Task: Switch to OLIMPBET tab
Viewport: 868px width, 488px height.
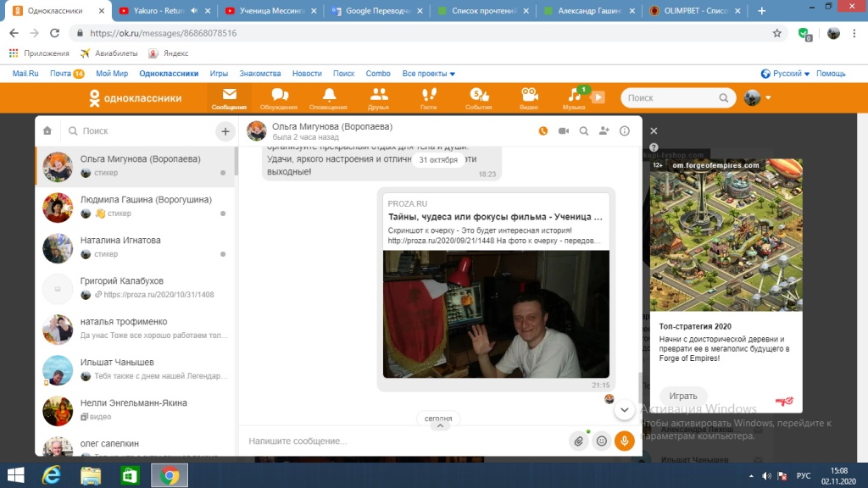Action: click(x=695, y=10)
